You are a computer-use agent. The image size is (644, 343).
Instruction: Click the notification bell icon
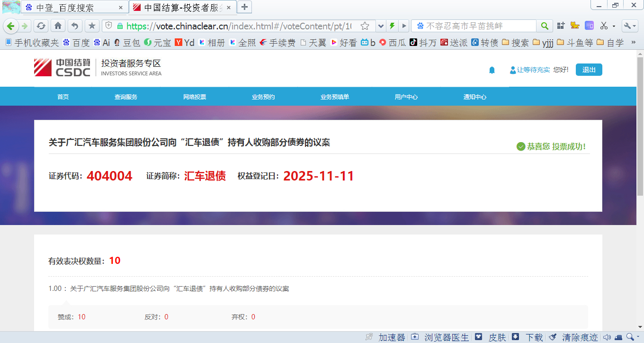(492, 70)
